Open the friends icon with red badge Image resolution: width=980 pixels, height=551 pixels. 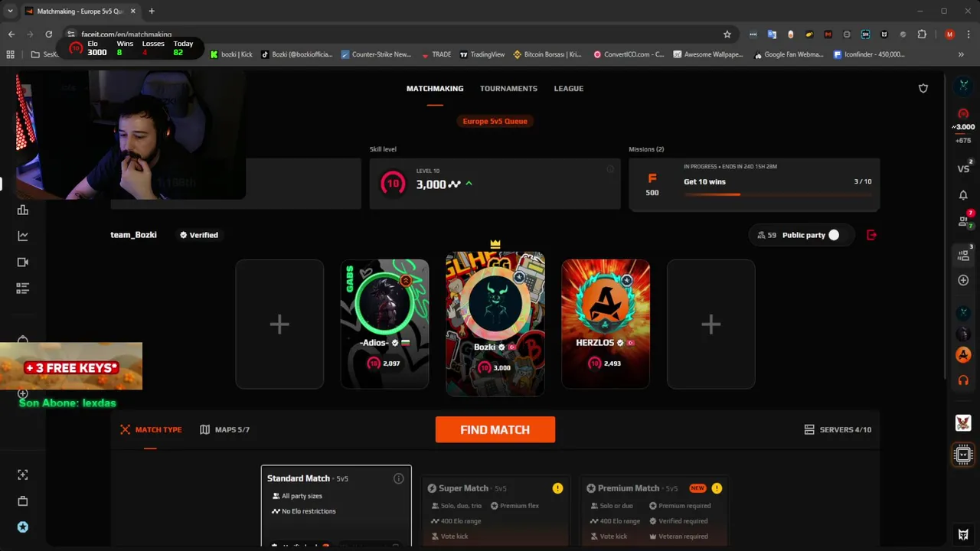tap(963, 221)
